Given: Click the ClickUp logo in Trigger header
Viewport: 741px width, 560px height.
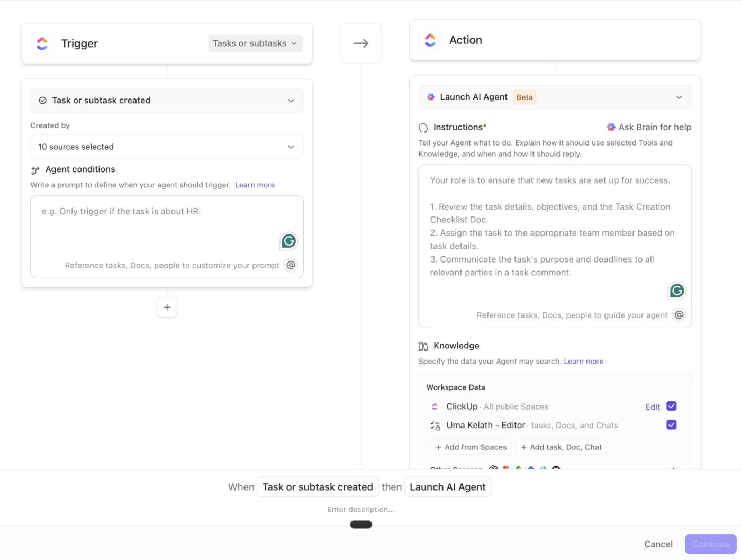Looking at the screenshot, I should pyautogui.click(x=42, y=43).
